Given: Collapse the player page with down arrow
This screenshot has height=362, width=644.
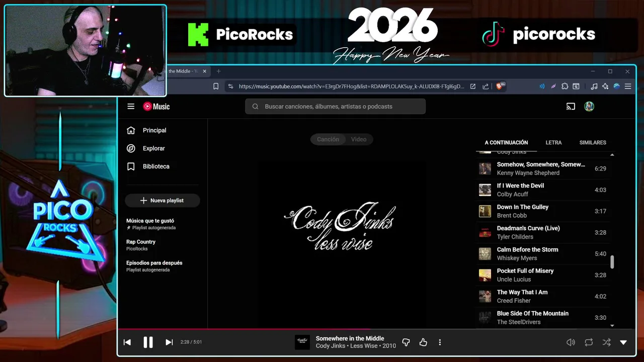Looking at the screenshot, I should tap(623, 342).
